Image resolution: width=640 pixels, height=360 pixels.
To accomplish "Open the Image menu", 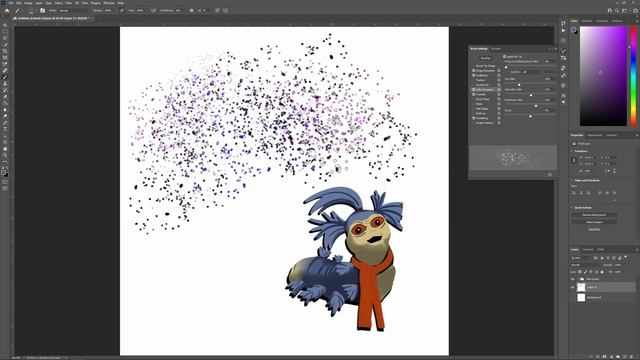I will (x=28, y=3).
